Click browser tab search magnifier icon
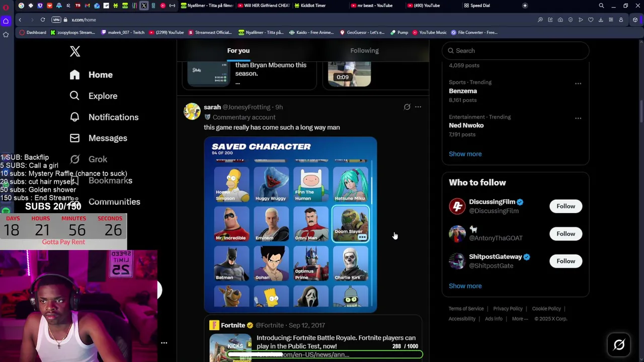This screenshot has width=644, height=362. (x=601, y=6)
